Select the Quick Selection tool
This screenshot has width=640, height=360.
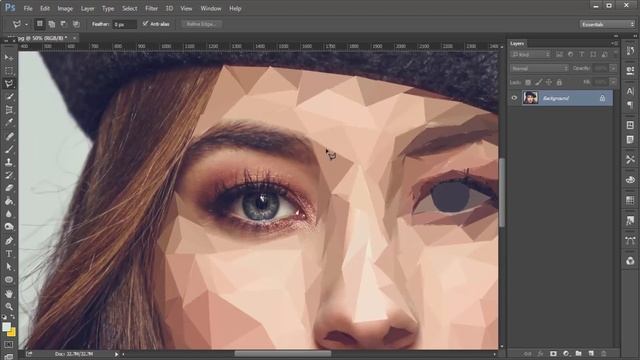9,97
